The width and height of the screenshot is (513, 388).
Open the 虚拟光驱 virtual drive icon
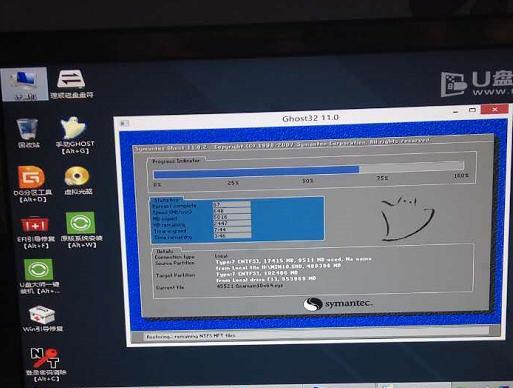[x=77, y=180]
